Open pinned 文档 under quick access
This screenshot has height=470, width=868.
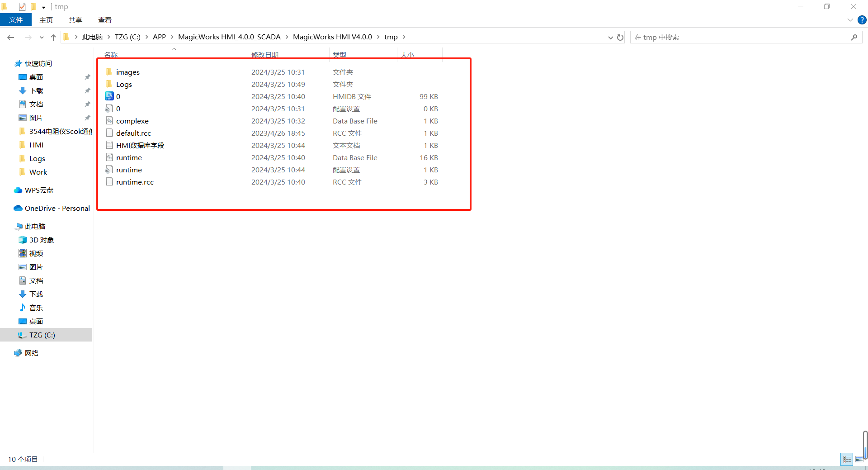(x=36, y=104)
